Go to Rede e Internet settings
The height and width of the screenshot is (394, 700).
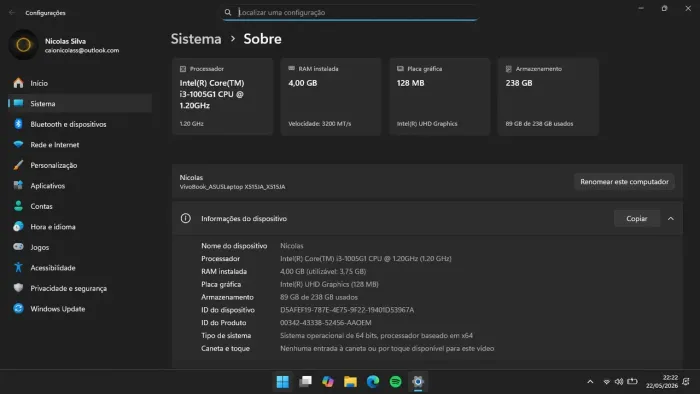point(80,145)
